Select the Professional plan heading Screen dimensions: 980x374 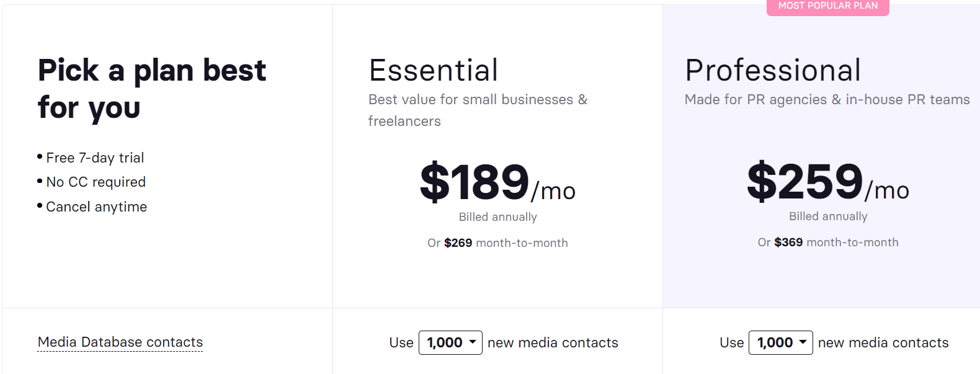[x=773, y=70]
